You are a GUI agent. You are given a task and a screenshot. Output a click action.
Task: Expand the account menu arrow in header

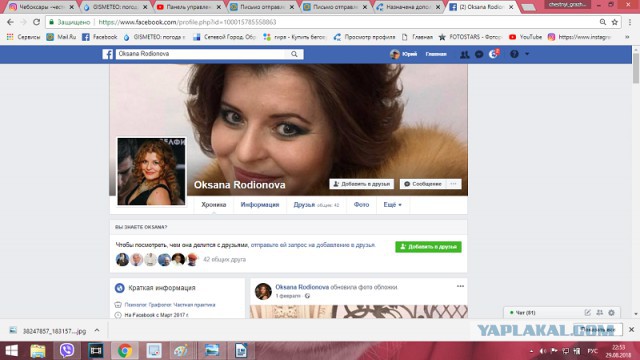click(527, 54)
